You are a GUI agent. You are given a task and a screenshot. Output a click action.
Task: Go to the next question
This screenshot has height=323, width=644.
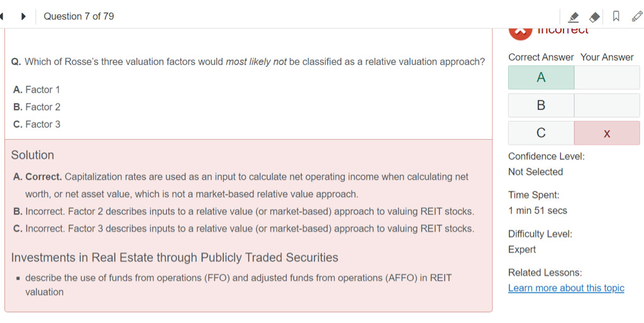pyautogui.click(x=23, y=16)
